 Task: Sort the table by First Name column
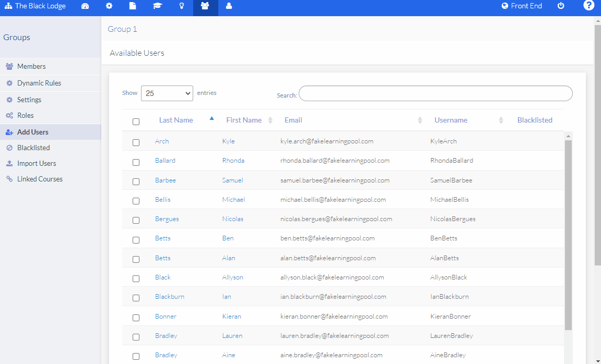pyautogui.click(x=244, y=120)
